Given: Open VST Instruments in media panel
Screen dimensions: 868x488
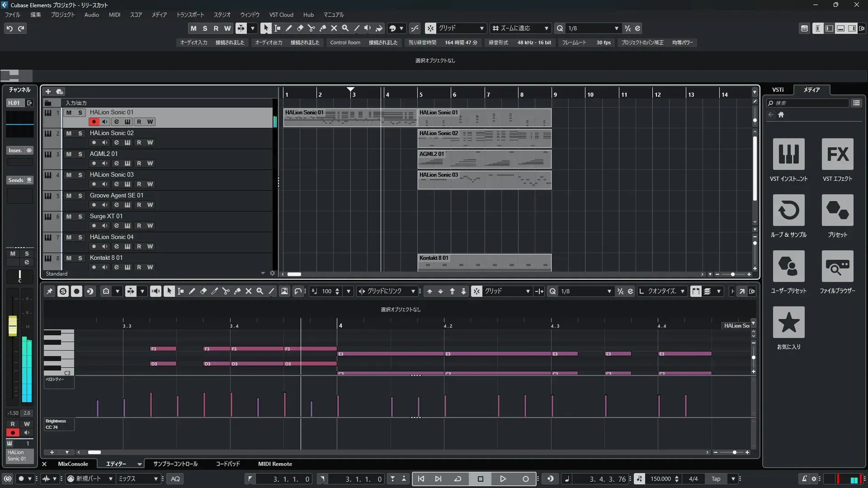Looking at the screenshot, I should click(788, 154).
